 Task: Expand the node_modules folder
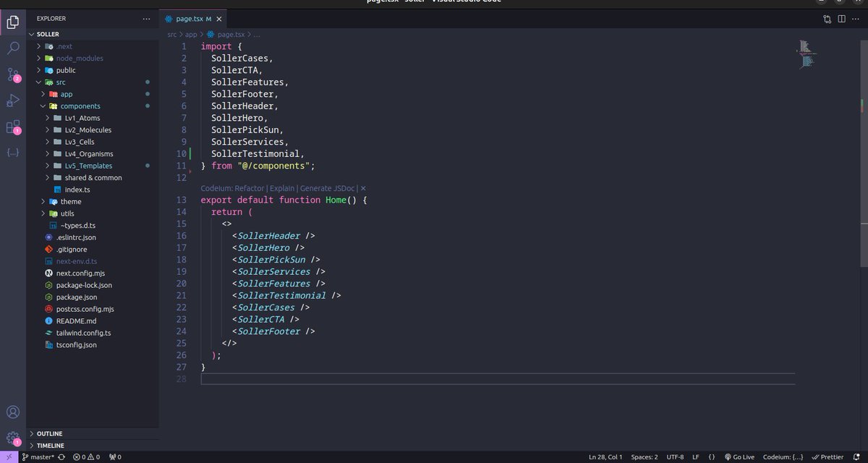coord(93,58)
